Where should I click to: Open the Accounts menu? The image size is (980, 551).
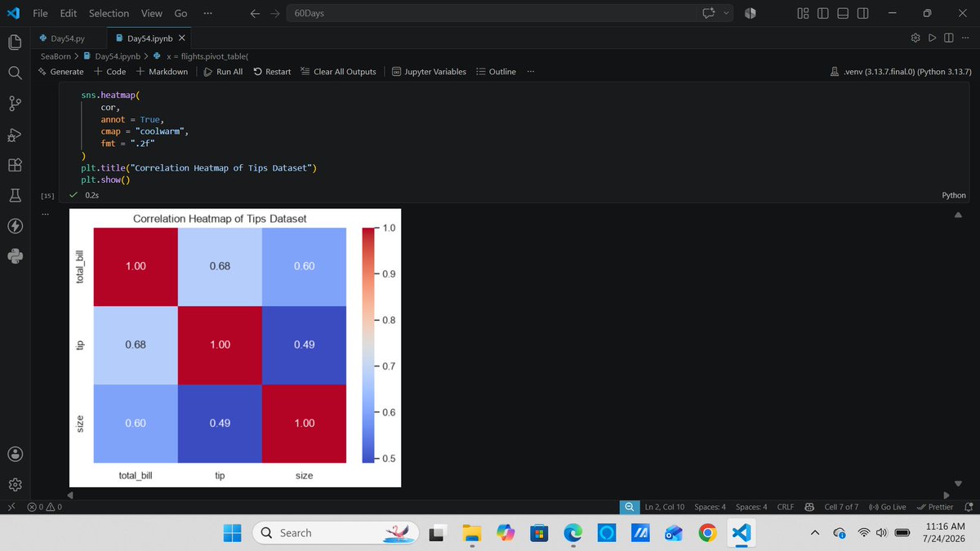[x=15, y=454]
